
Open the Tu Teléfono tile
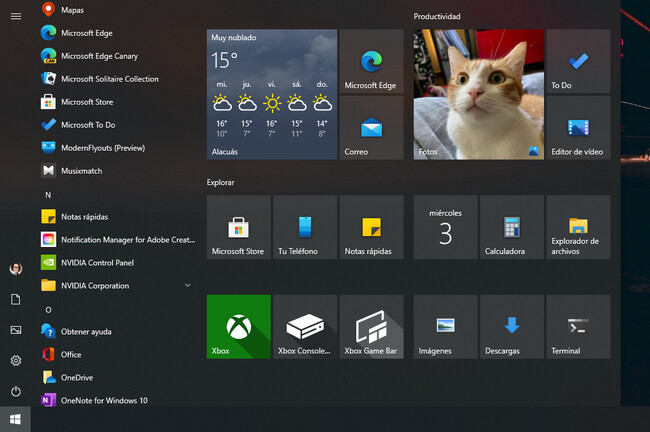click(305, 227)
